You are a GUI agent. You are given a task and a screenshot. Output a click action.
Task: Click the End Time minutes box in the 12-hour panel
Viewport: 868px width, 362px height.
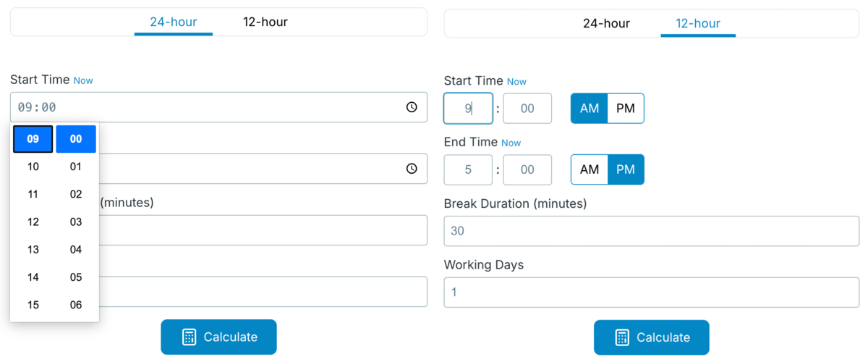(x=527, y=169)
